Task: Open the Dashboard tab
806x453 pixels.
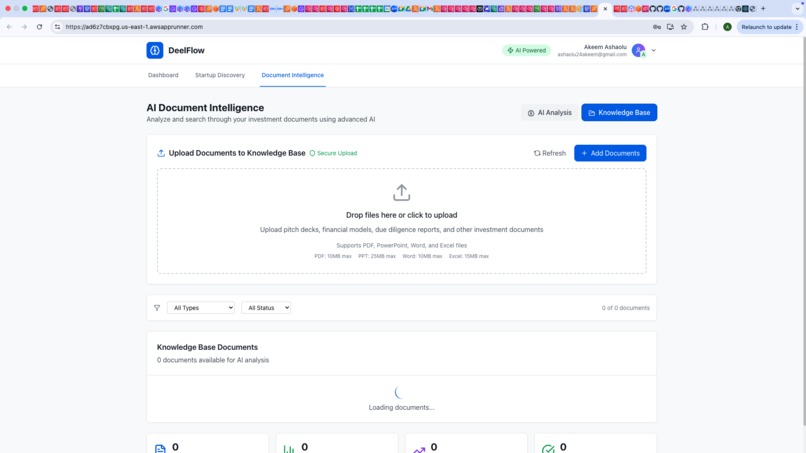Action: coord(163,75)
